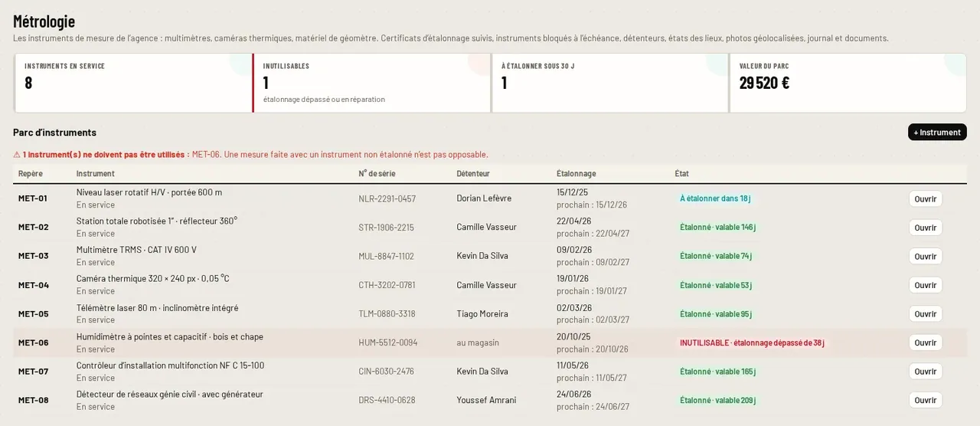Click the au magasin holder cell
The height and width of the screenshot is (426, 980).
(x=478, y=342)
